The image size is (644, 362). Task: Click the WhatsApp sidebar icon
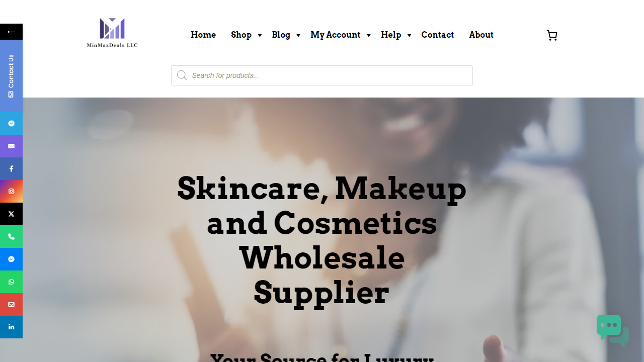click(11, 282)
